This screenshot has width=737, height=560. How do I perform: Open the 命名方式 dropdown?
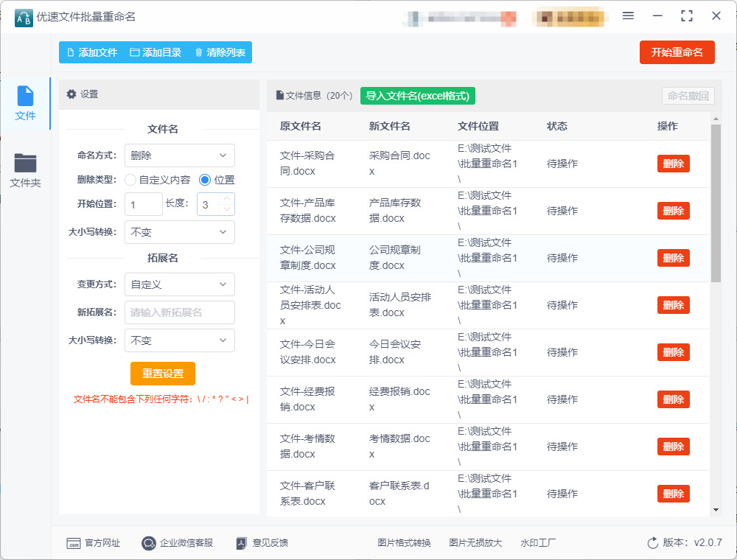point(180,155)
